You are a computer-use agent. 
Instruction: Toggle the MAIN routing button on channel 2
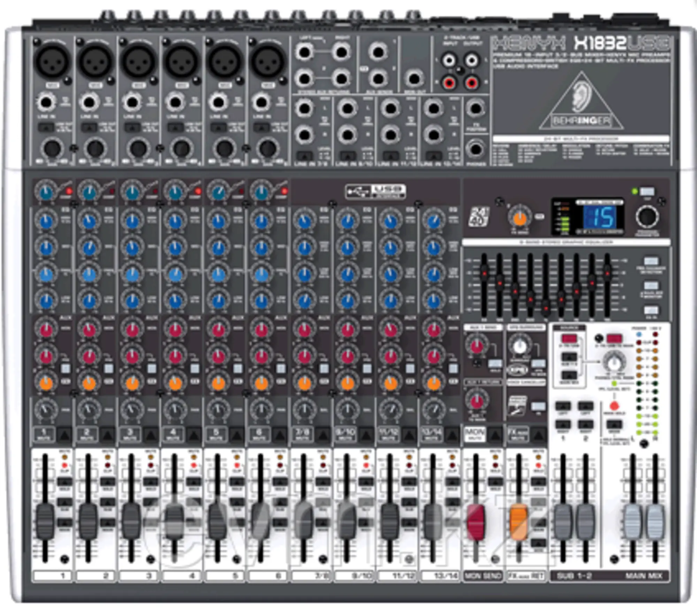[107, 522]
